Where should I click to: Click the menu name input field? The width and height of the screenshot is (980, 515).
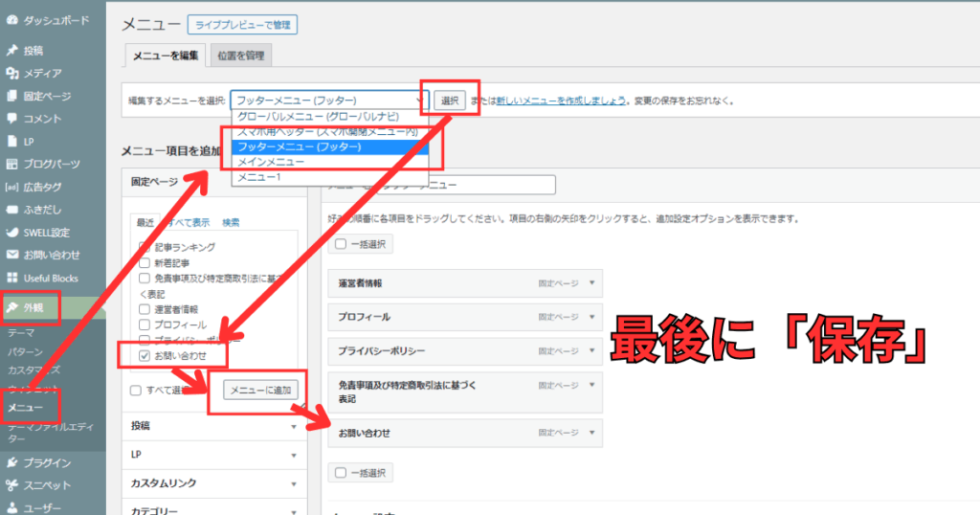(467, 185)
